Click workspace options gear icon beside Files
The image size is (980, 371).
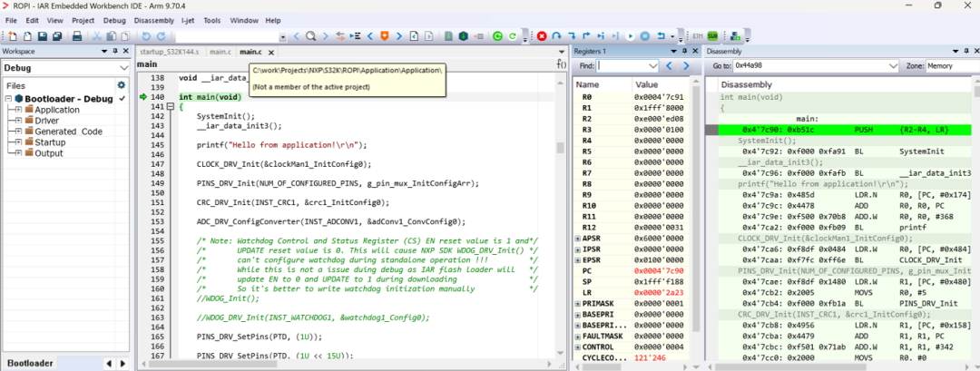122,85
